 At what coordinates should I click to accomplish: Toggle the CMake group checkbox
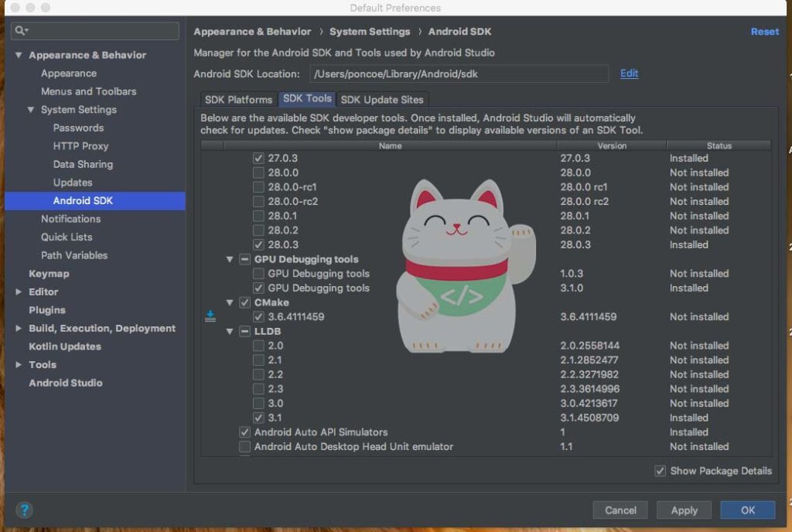[x=245, y=302]
